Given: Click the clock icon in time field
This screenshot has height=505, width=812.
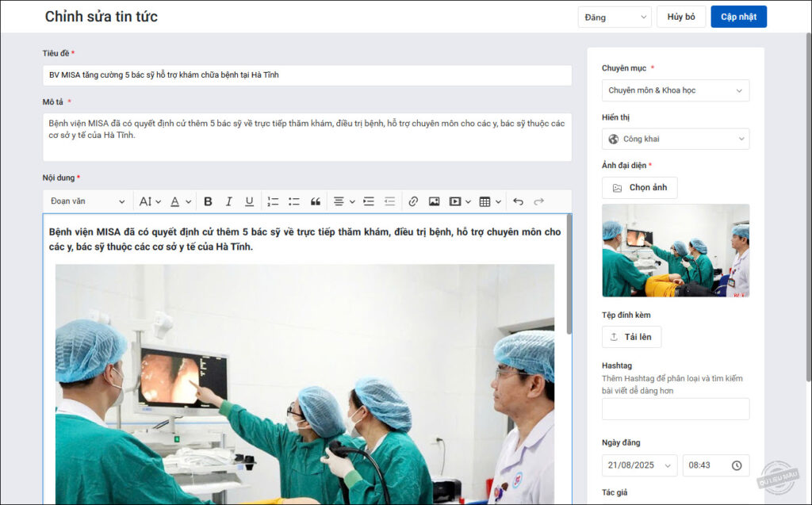Looking at the screenshot, I should tap(737, 465).
